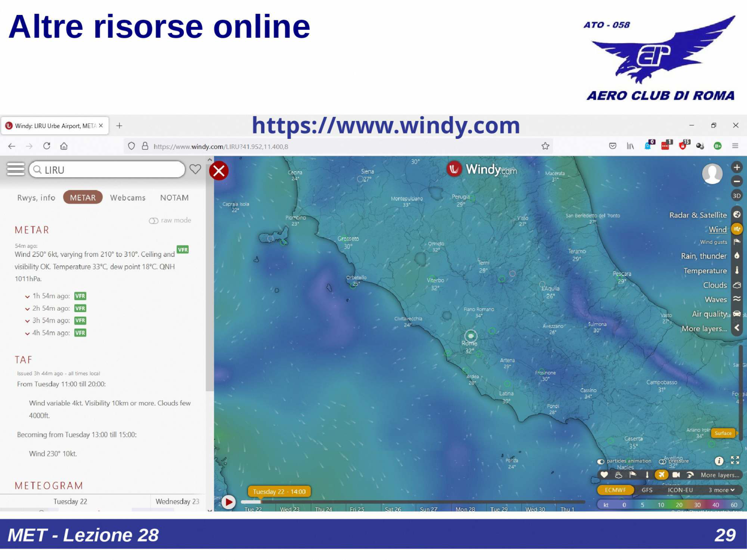Open the NOTAM tab
747x560 pixels.
click(174, 198)
